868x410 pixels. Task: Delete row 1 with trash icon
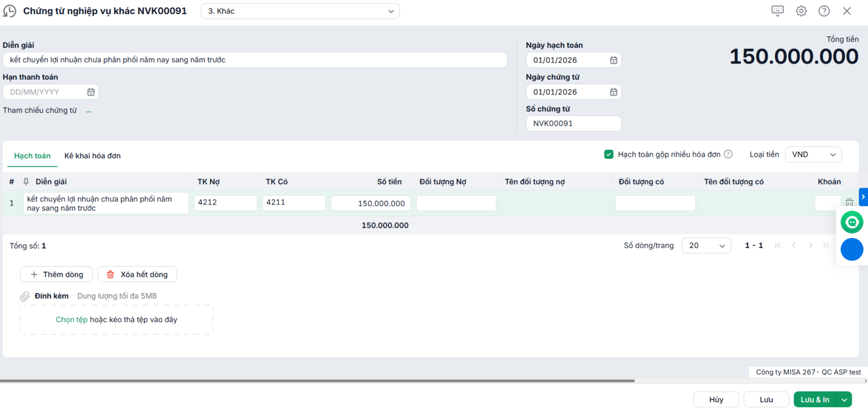(849, 203)
